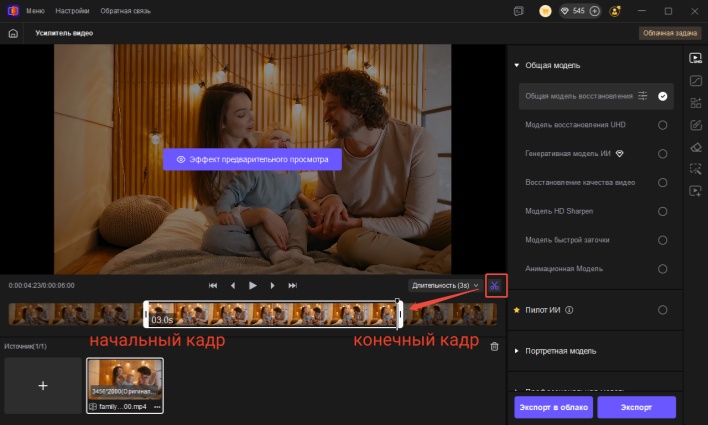Viewport: 708px width, 425px height.
Task: Open the sidebar selection search tool icon
Action: click(695, 169)
